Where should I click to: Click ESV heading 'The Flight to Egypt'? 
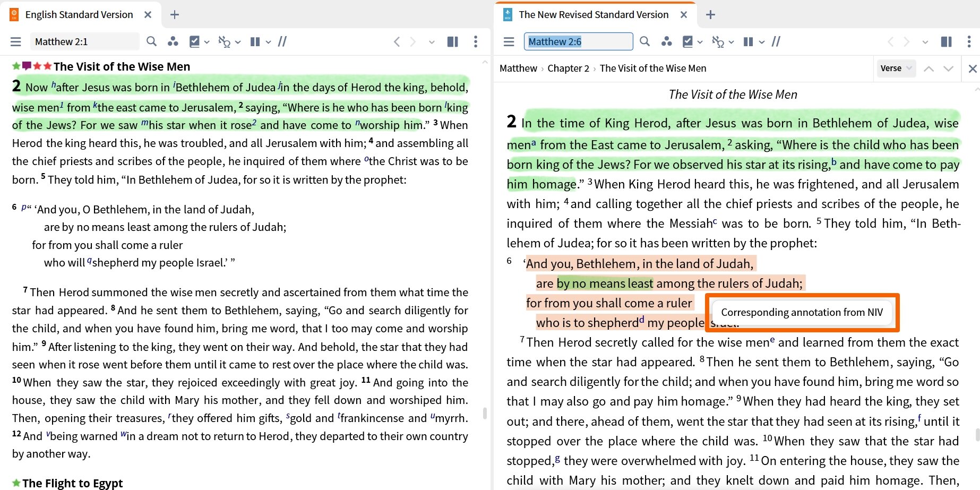click(x=72, y=483)
